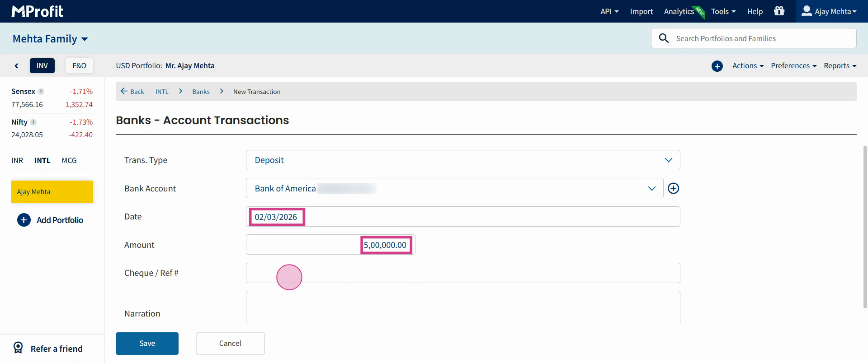
Task: Expand the Trans. Type dropdown
Action: [x=462, y=160]
